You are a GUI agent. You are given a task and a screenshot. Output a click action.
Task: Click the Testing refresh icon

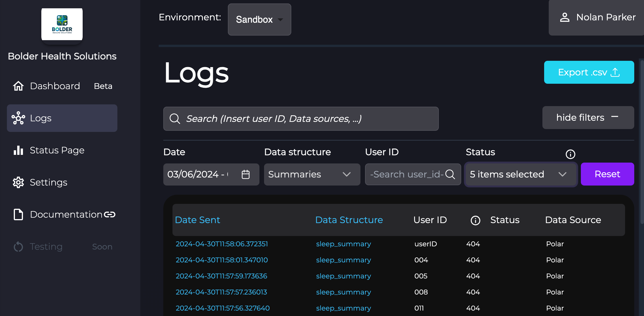[18, 247]
